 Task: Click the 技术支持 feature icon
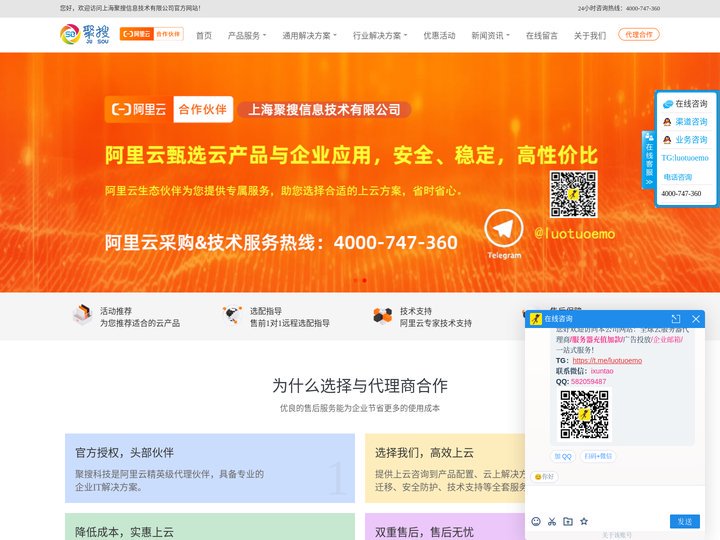[382, 316]
